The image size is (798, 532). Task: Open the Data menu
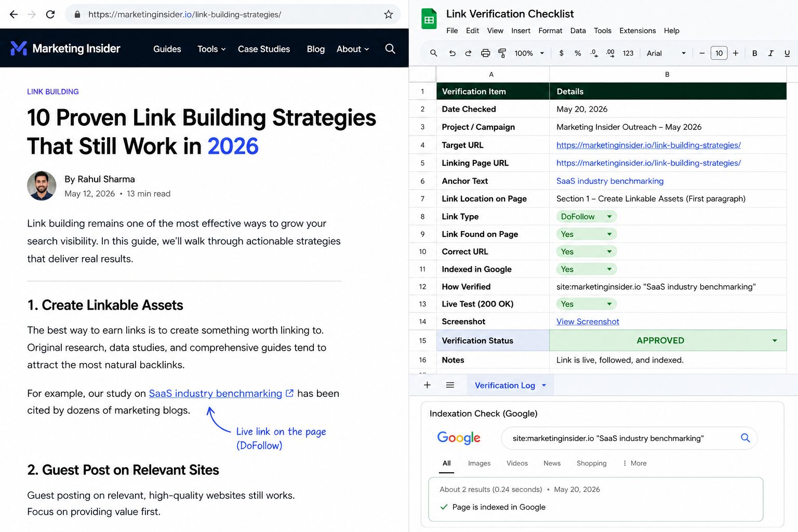click(578, 31)
